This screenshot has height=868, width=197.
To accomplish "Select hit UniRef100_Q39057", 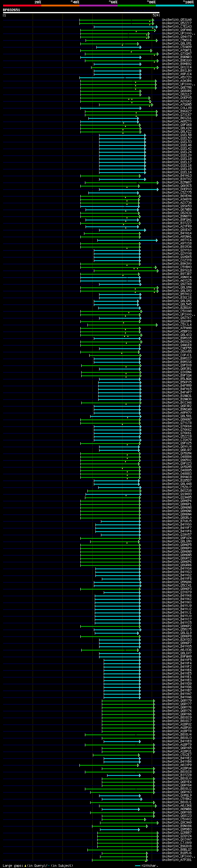I will pos(177,535).
